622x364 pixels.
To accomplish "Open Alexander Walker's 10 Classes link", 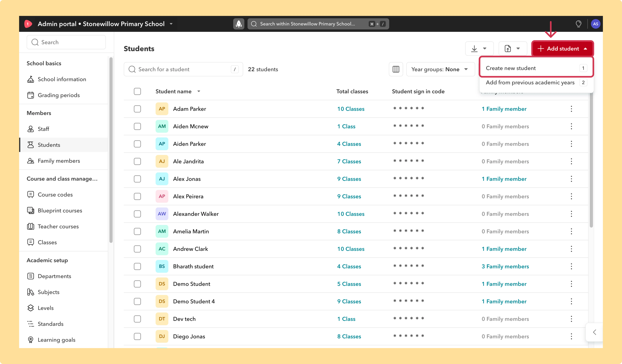I will pyautogui.click(x=350, y=214).
